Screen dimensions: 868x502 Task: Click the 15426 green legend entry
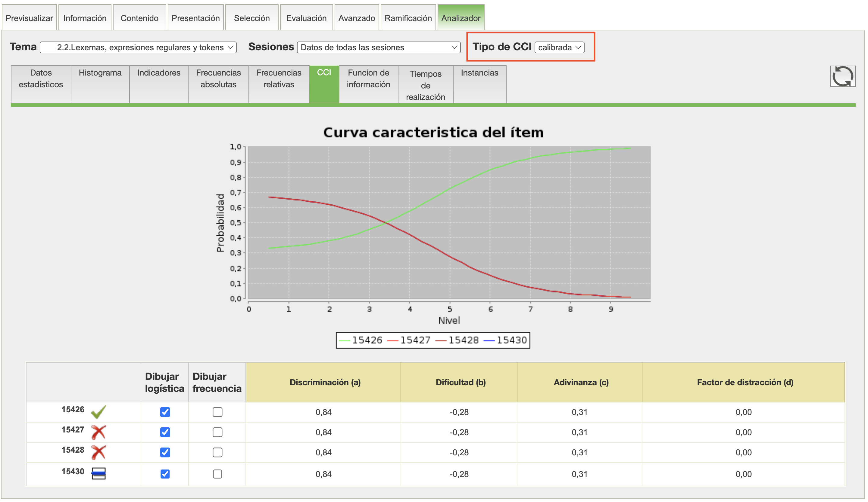[361, 340]
